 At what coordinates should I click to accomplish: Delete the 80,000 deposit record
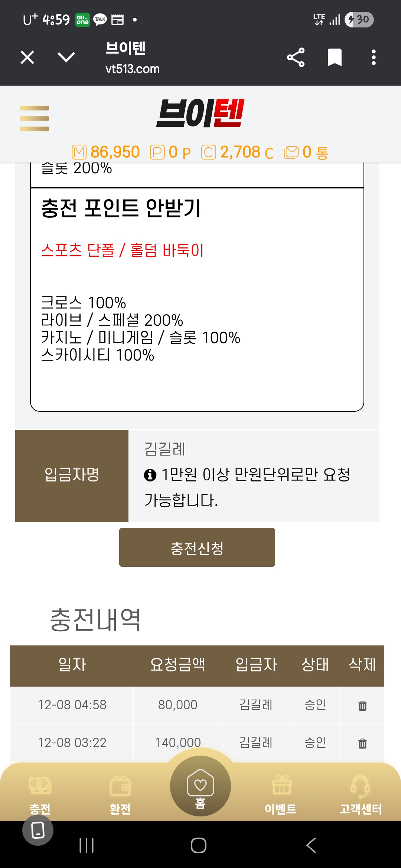click(362, 705)
